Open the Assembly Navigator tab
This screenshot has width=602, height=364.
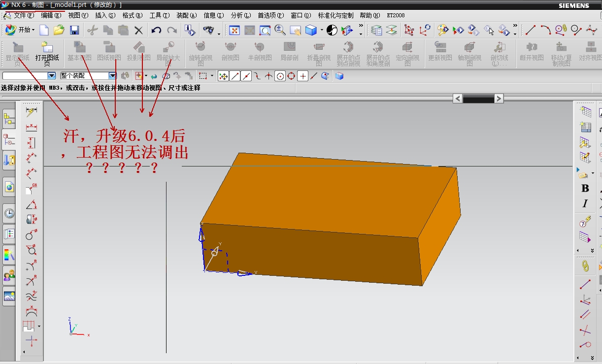(x=9, y=119)
